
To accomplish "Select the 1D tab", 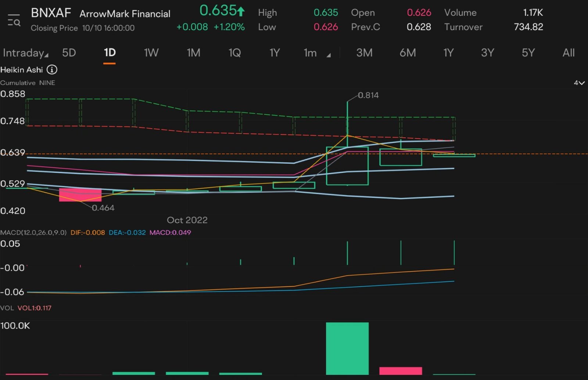I will click(x=110, y=53).
